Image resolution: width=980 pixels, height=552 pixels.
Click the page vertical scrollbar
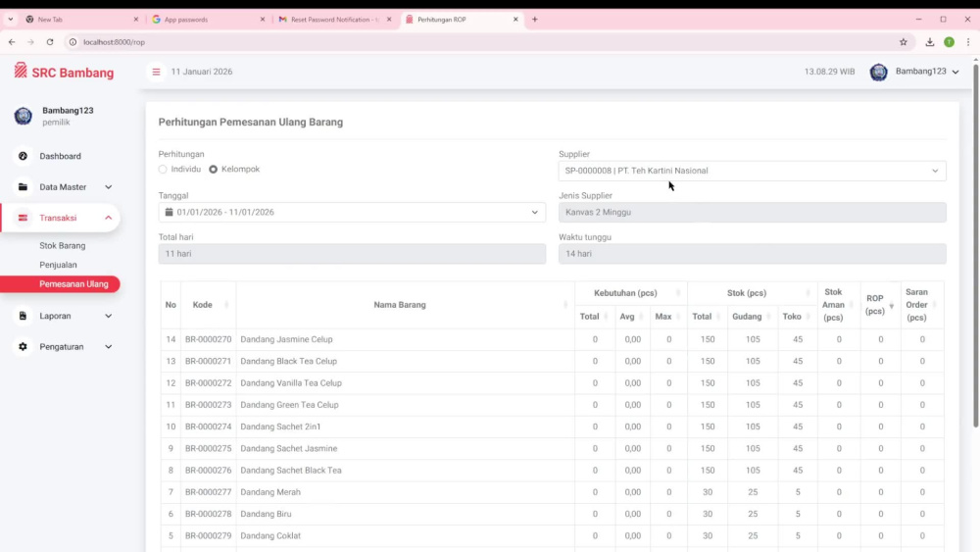tap(976, 244)
